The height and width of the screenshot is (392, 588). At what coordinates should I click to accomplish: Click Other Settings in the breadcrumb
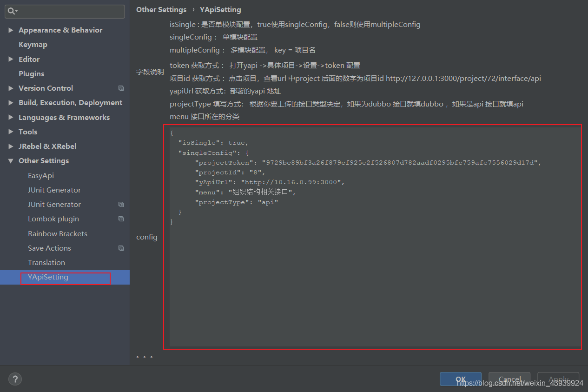161,10
